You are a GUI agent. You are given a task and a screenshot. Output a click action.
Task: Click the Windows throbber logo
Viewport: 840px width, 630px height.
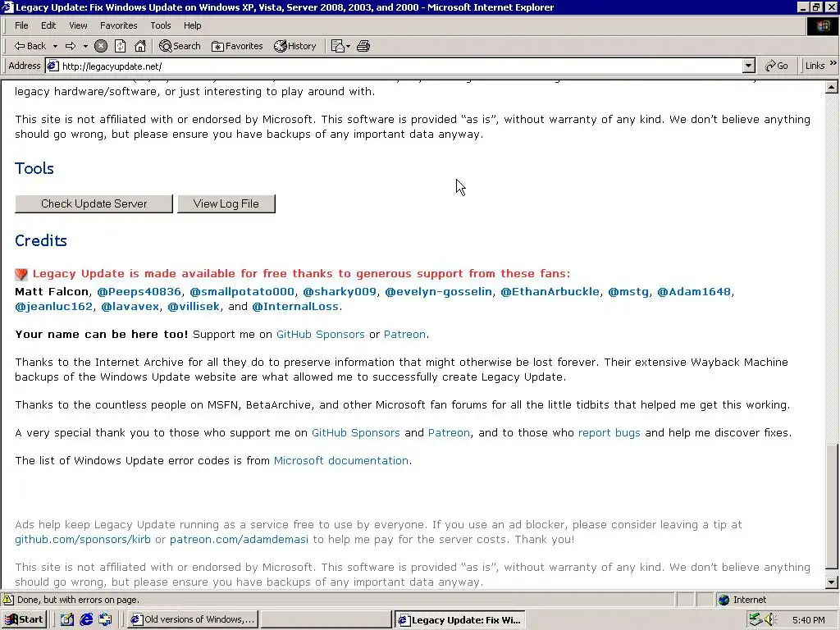click(x=822, y=25)
